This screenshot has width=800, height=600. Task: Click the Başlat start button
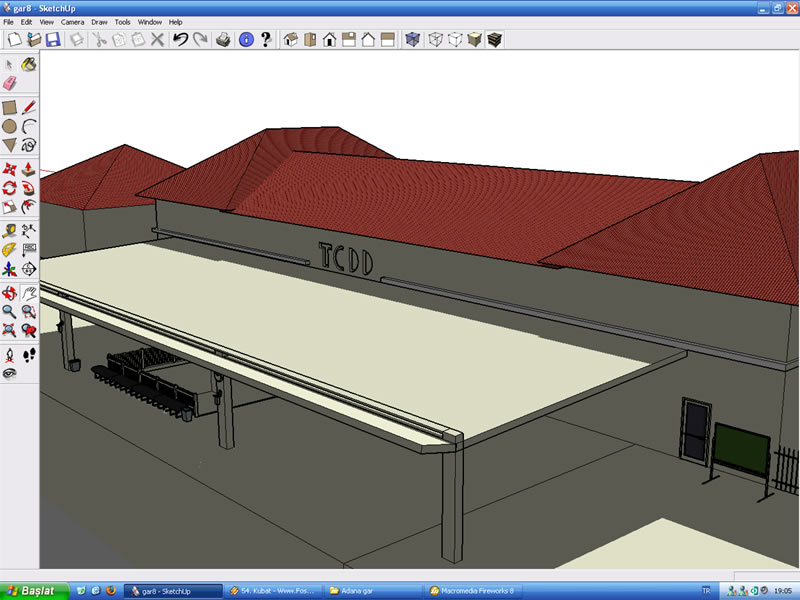35,591
